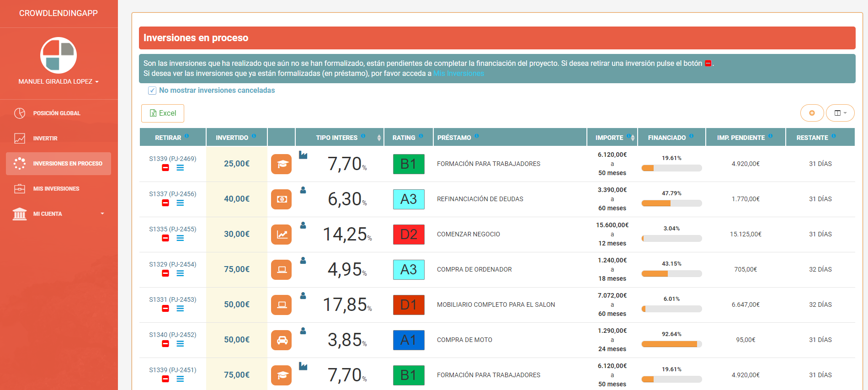Open Mi Cuenta sidebar item
Image resolution: width=868 pixels, height=390 pixels.
(59, 214)
